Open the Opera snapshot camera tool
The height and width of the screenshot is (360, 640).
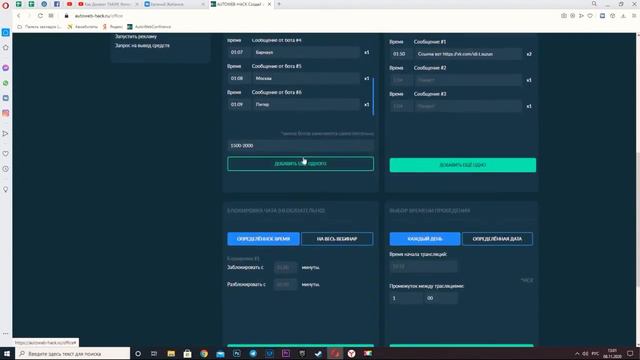tap(564, 16)
